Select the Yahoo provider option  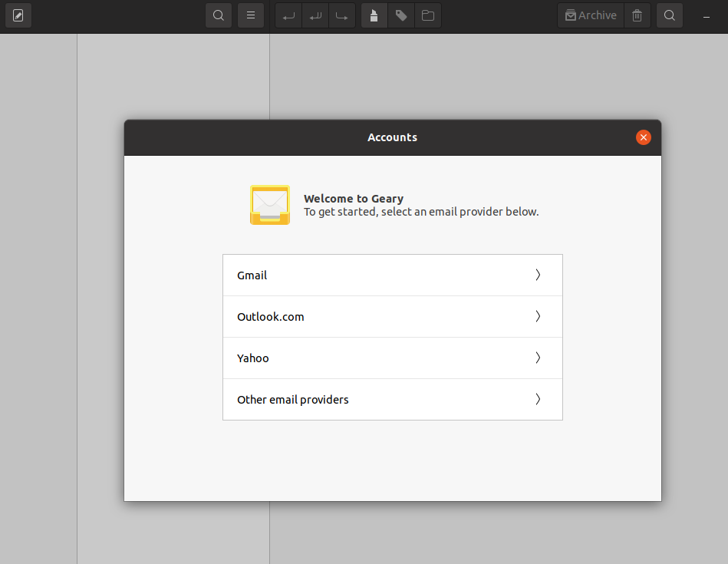tap(391, 358)
